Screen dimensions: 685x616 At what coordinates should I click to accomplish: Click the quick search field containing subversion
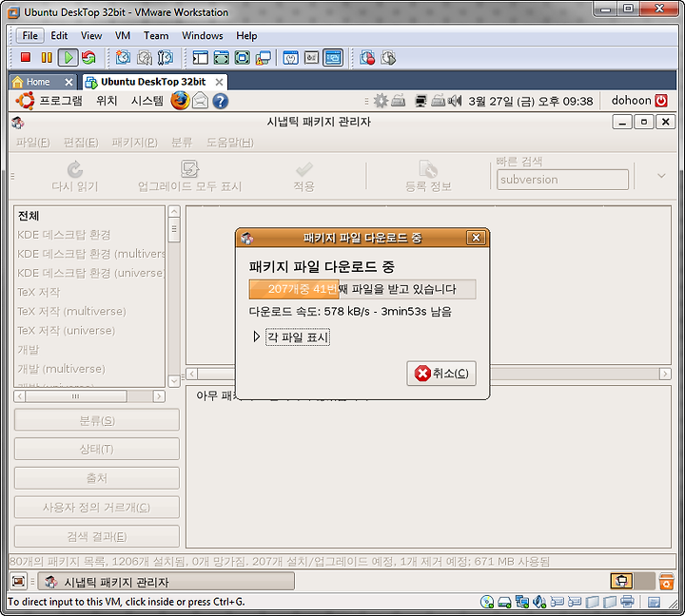(562, 180)
